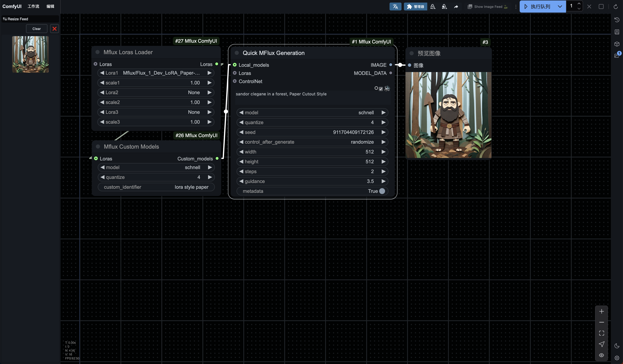Open the 管理器 manager button

[415, 7]
